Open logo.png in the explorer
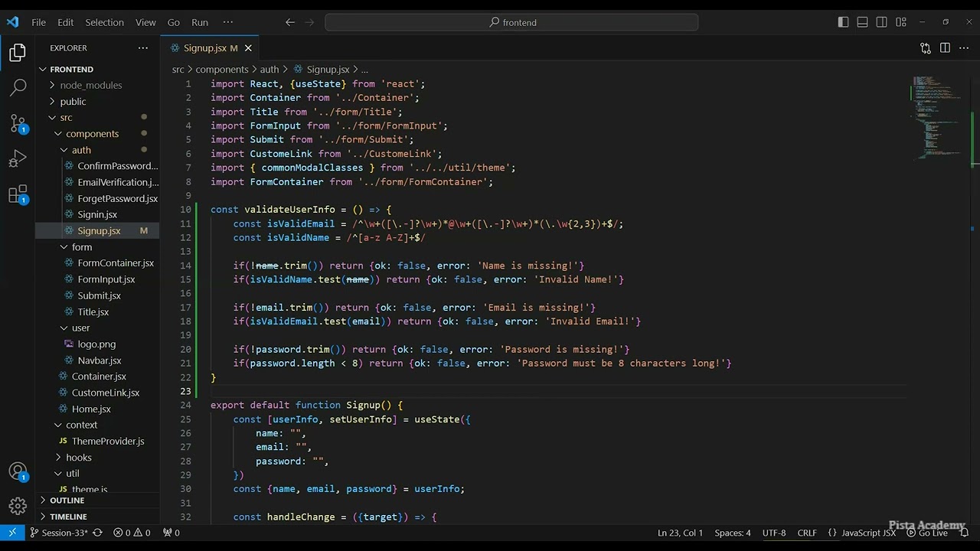Screen dimensions: 980x551 coord(97,344)
